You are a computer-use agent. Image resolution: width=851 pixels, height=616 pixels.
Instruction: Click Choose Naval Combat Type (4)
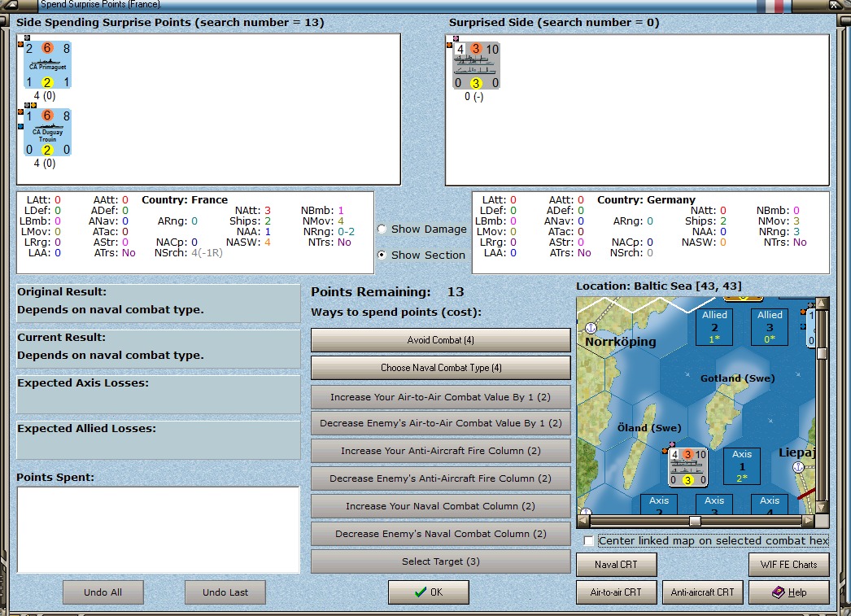point(441,368)
